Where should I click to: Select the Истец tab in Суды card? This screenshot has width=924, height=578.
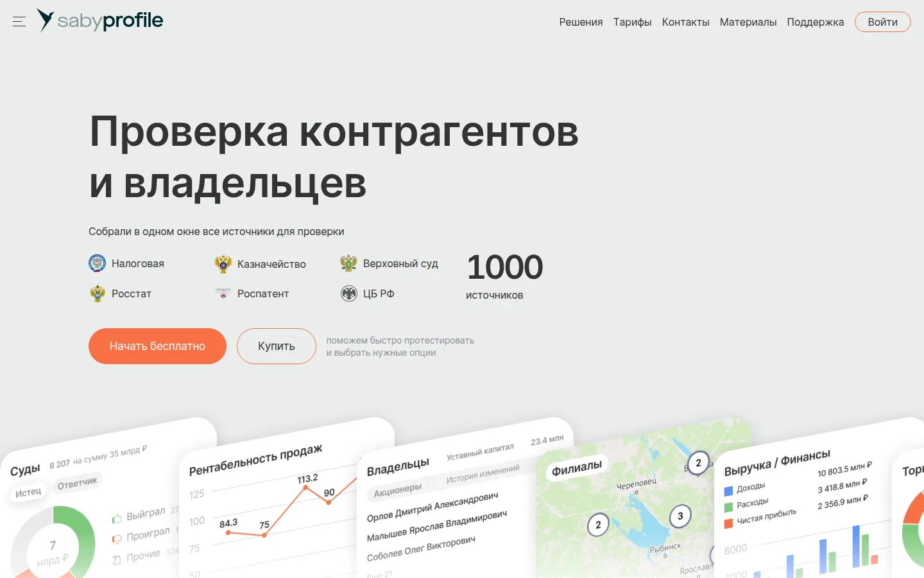[x=28, y=493]
